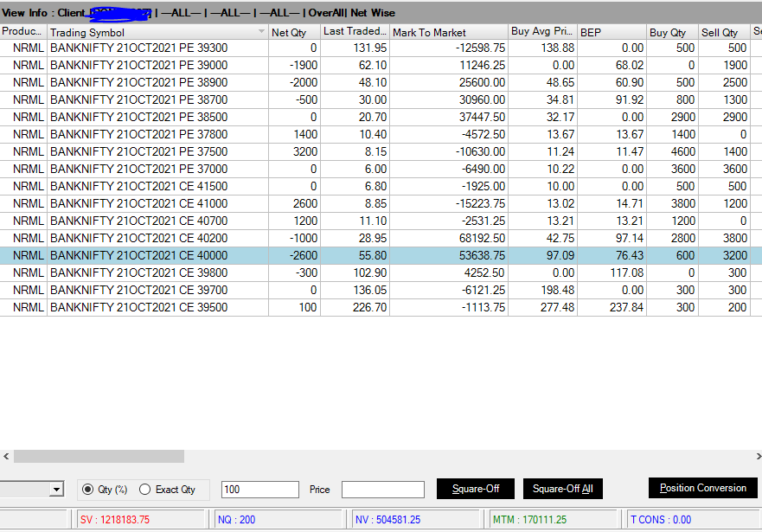Focus the quantity field showing 100

pyautogui.click(x=260, y=490)
